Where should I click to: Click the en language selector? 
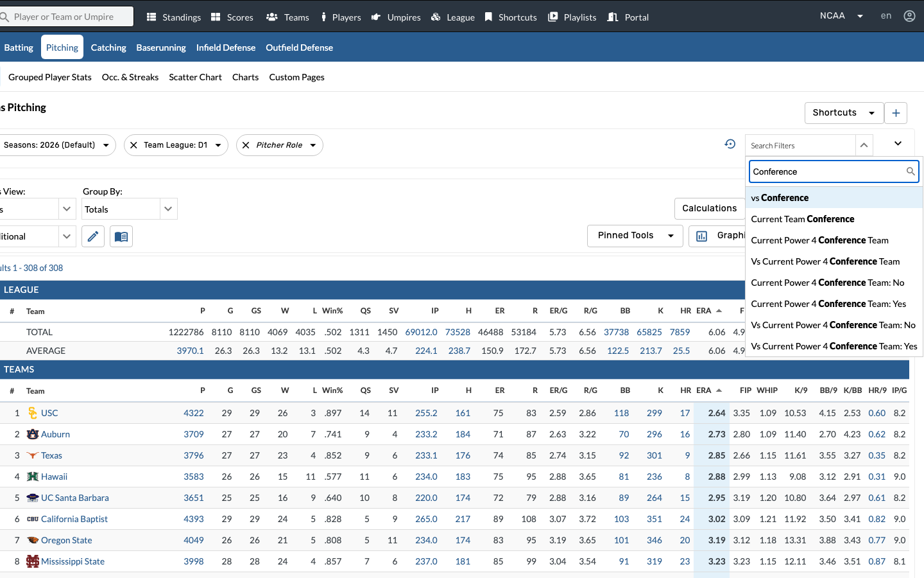coord(886,16)
